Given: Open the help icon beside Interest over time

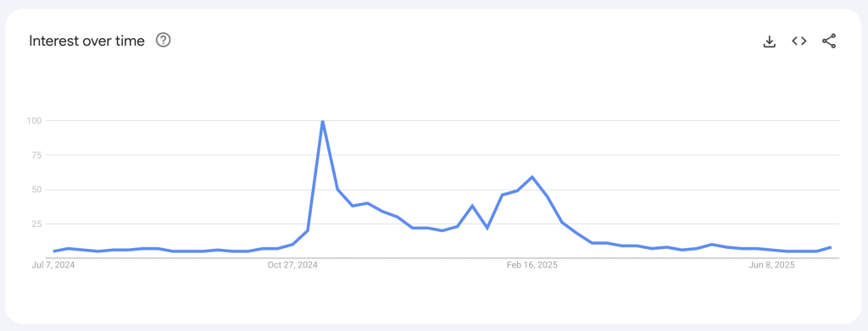Looking at the screenshot, I should [x=164, y=41].
